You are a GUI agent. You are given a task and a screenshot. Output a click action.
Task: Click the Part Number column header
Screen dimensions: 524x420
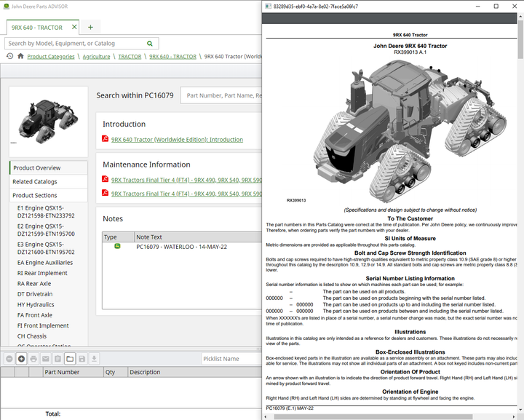point(74,372)
